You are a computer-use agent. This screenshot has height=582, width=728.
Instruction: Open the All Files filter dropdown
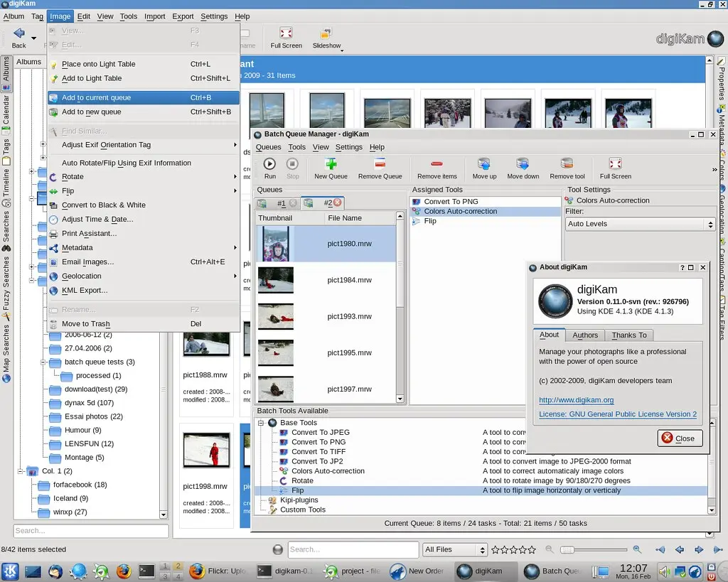pyautogui.click(x=454, y=549)
